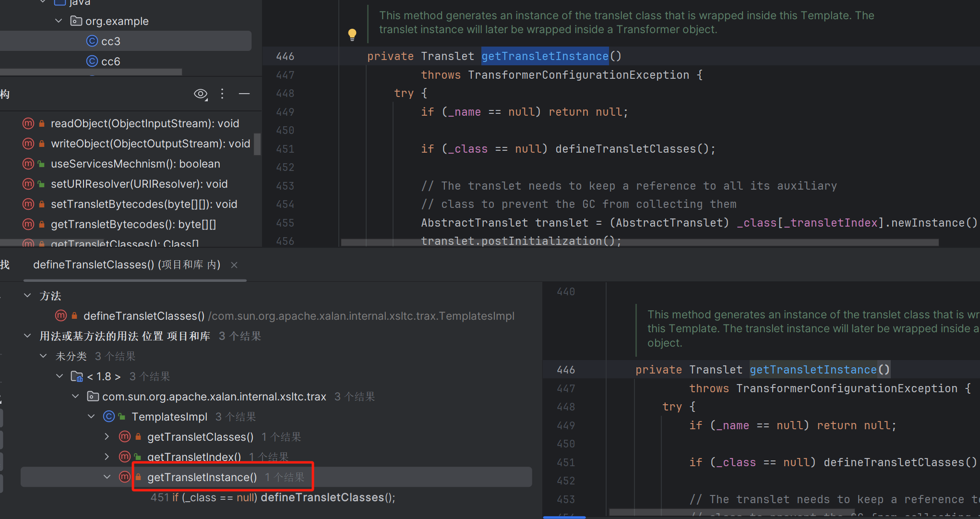Select getTransletIndex() in usage results
The width and height of the screenshot is (980, 519).
click(194, 457)
